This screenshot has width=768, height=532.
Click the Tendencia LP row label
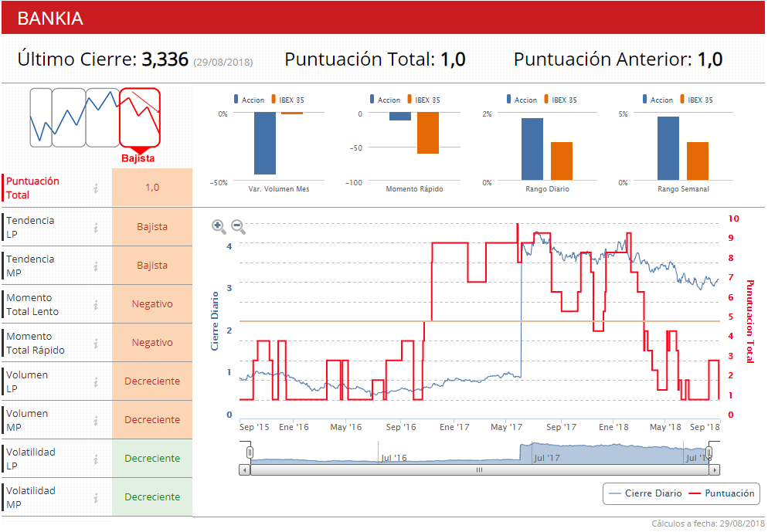[30, 227]
